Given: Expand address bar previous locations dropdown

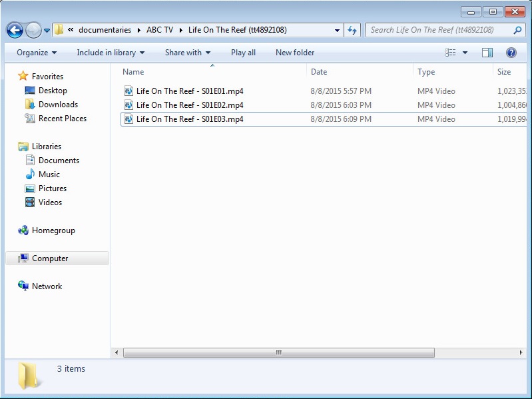Looking at the screenshot, I should point(337,30).
